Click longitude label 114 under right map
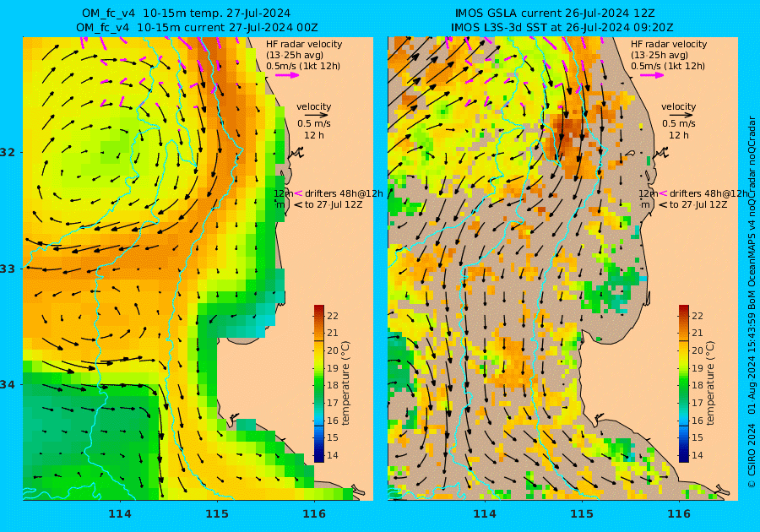760x532 pixels. (x=484, y=514)
